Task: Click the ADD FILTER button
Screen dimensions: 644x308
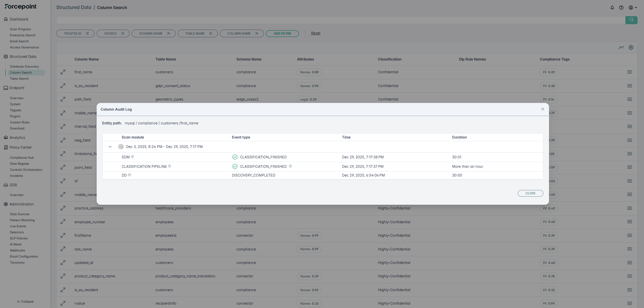Action: [282, 34]
